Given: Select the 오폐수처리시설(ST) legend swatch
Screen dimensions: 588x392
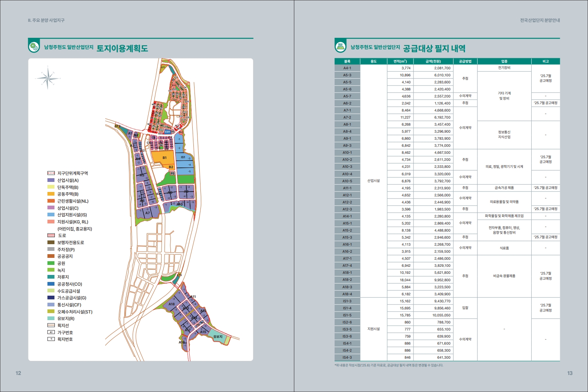Looking at the screenshot, I should click(51, 312).
